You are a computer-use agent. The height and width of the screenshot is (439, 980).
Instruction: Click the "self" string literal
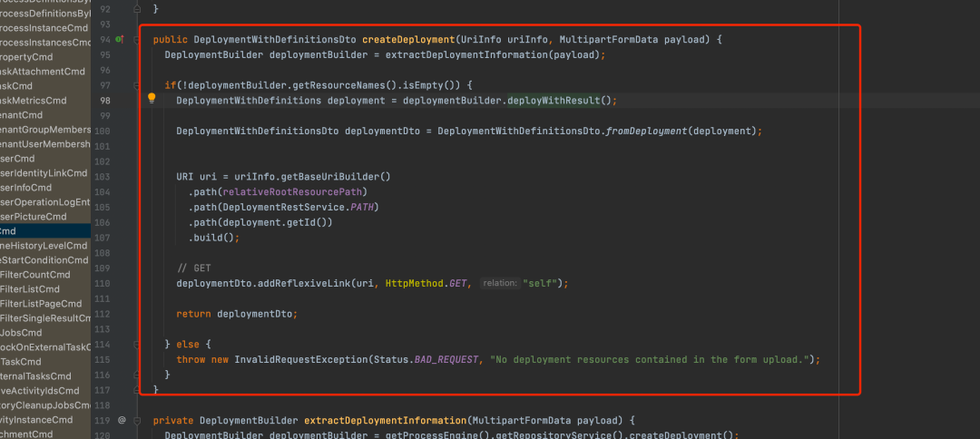(541, 283)
